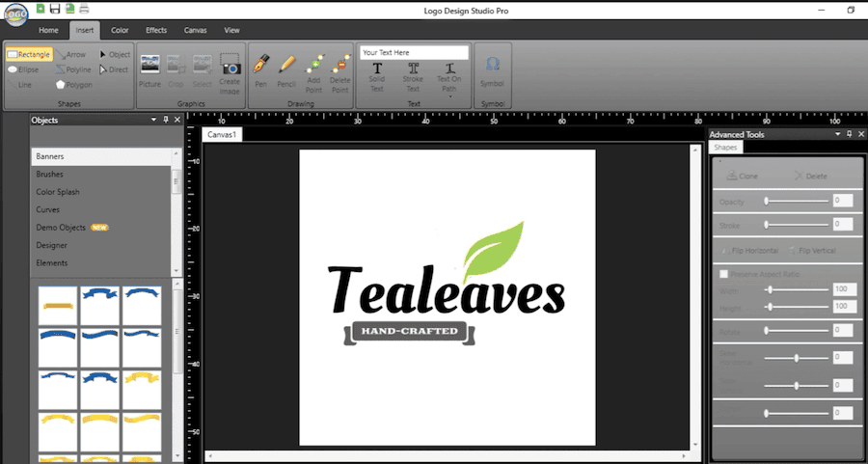Viewport: 868px width, 464px height.
Task: Open the Canvas ribbon tab
Action: pyautogui.click(x=196, y=30)
